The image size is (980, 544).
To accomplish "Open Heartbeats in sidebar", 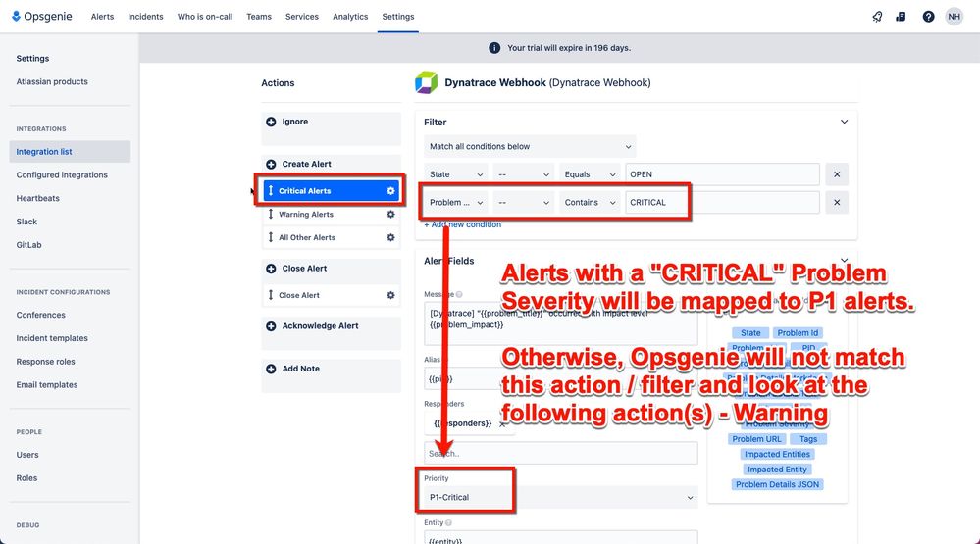I will [38, 199].
